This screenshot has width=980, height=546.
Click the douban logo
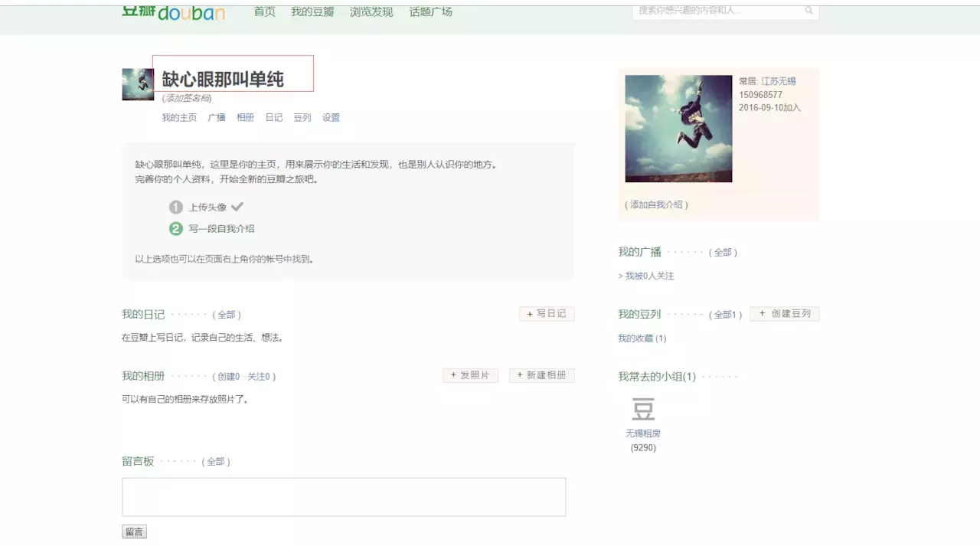coord(174,11)
